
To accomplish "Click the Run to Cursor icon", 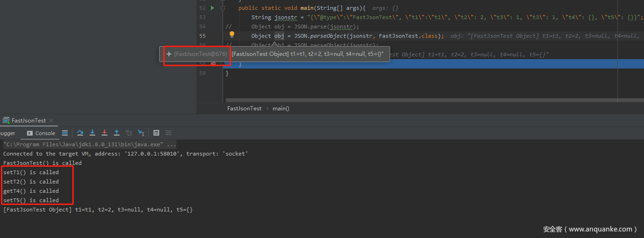I will click(x=141, y=133).
